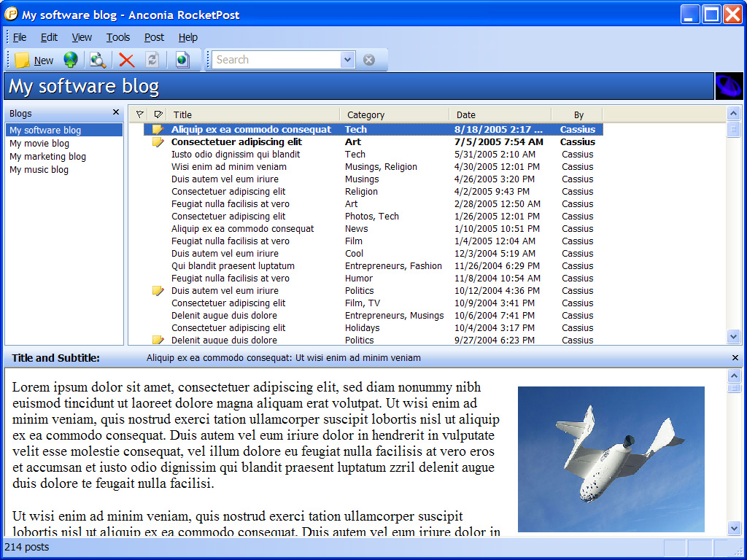Screen dimensions: 747x560
Task: Open the Post menu
Action: pos(155,37)
